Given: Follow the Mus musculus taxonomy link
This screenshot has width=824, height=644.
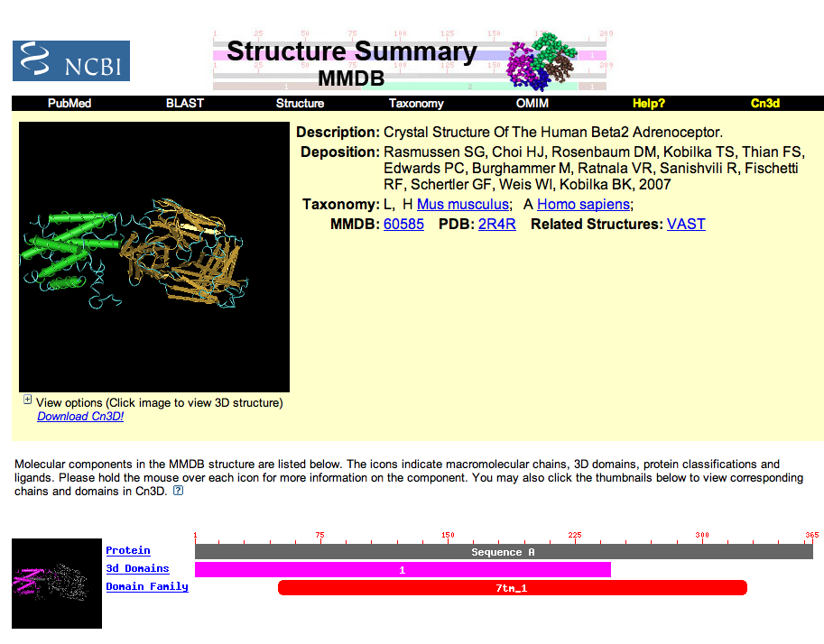Looking at the screenshot, I should (x=464, y=205).
